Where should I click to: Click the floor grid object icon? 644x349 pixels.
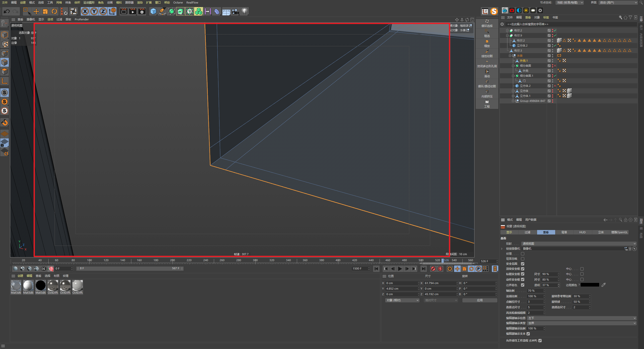coord(226,11)
